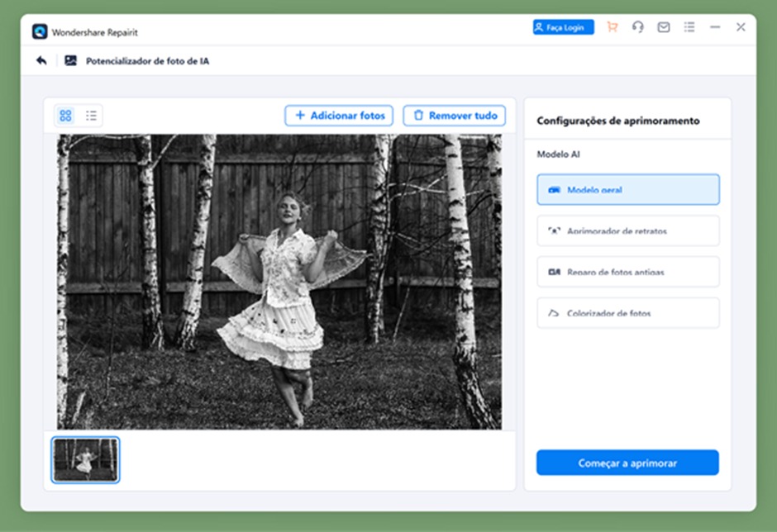Open the shopping cart icon

[x=612, y=27]
